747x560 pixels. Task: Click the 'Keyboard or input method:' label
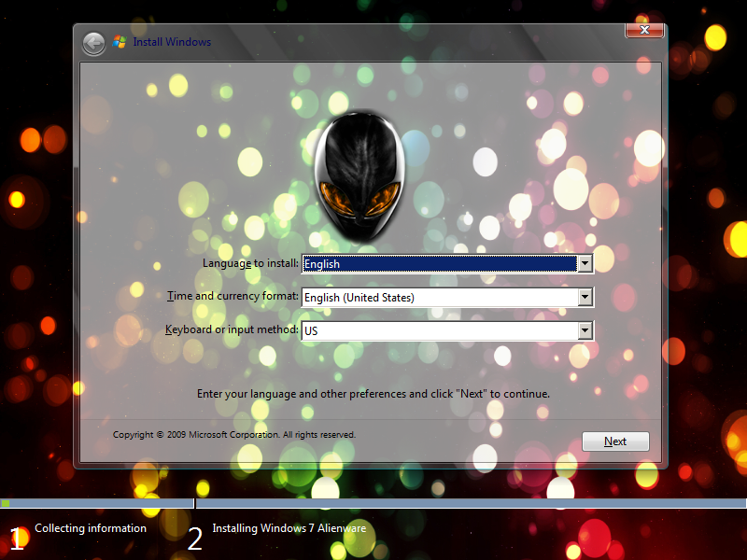pos(232,329)
